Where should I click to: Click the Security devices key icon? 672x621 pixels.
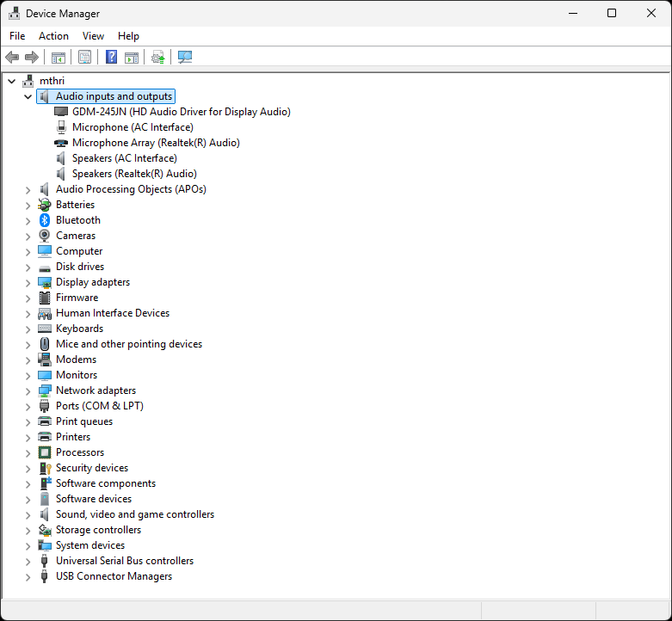(45, 468)
